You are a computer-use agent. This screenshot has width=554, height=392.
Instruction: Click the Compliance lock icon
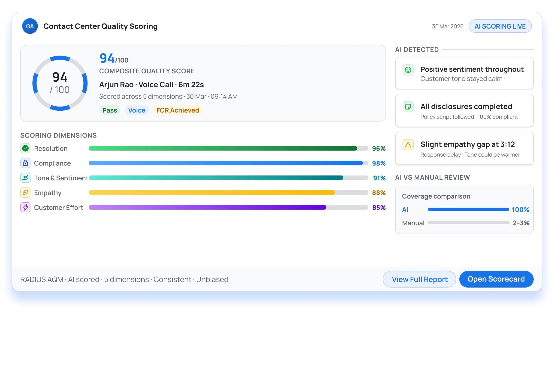tap(25, 163)
